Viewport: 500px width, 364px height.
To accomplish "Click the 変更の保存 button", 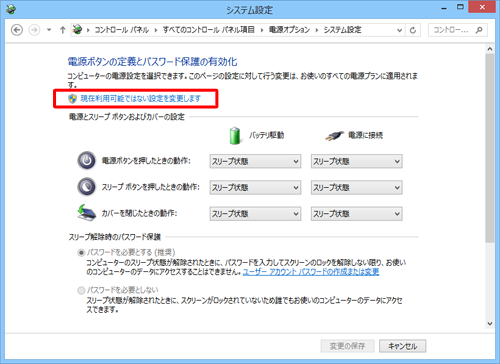I will pyautogui.click(x=347, y=346).
